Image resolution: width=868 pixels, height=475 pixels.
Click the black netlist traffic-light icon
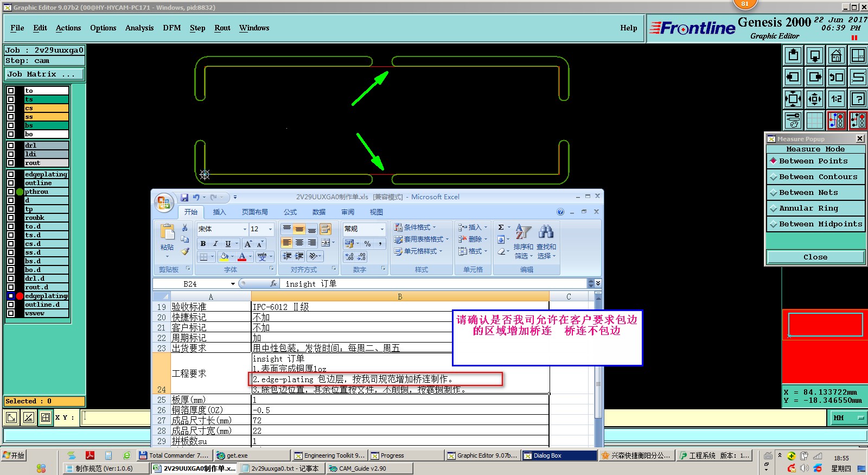[x=858, y=120]
